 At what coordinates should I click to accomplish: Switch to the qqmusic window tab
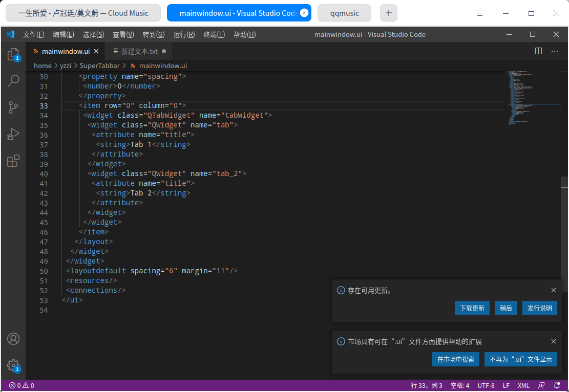click(344, 13)
